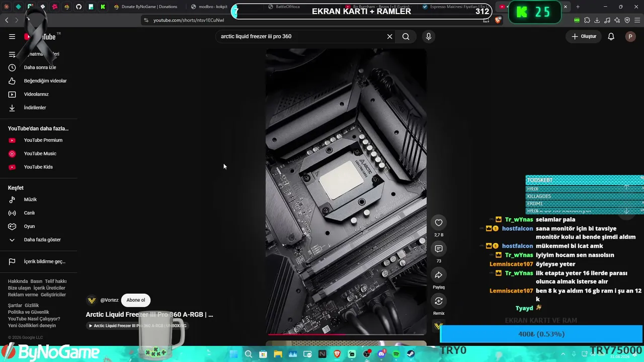Open Discord from the taskbar
Viewport: 644px width, 362px height.
(381, 354)
